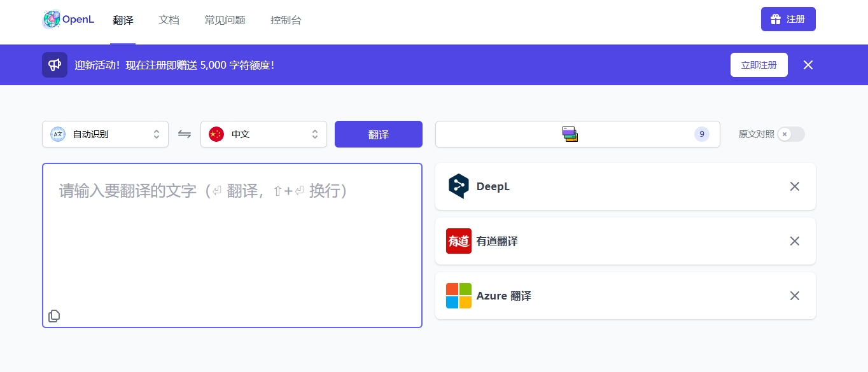Click the 有道翻译 label text
The image size is (868, 372).
tap(497, 241)
